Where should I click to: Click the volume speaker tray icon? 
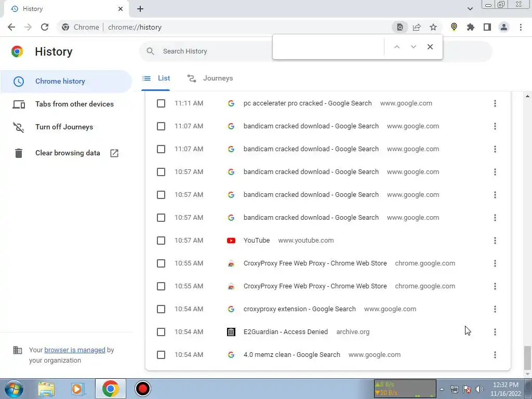pos(480,389)
